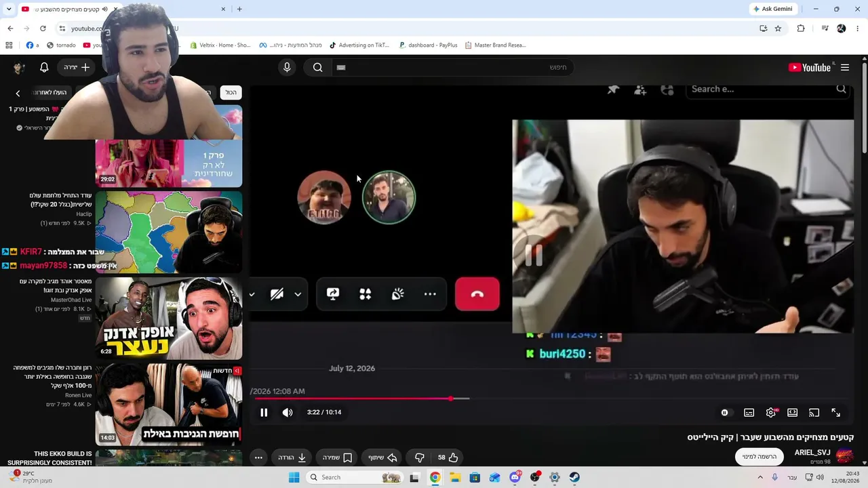This screenshot has height=488, width=868.
Task: Open the Chrome profile avatar
Action: point(842,28)
